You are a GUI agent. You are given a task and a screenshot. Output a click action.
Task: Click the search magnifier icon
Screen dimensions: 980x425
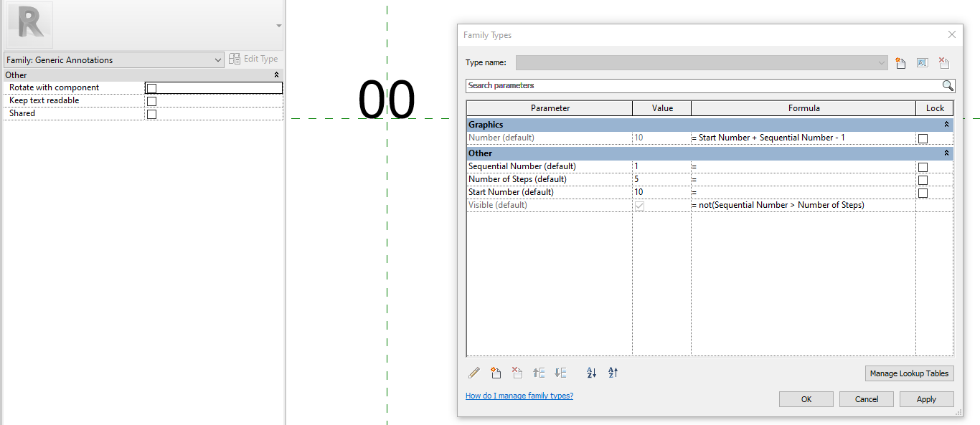pos(948,85)
